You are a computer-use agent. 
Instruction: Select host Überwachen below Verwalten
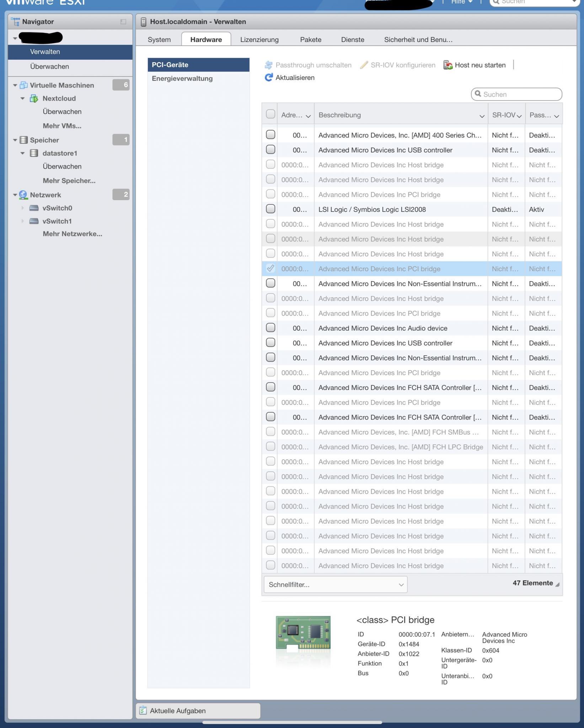tap(70, 66)
